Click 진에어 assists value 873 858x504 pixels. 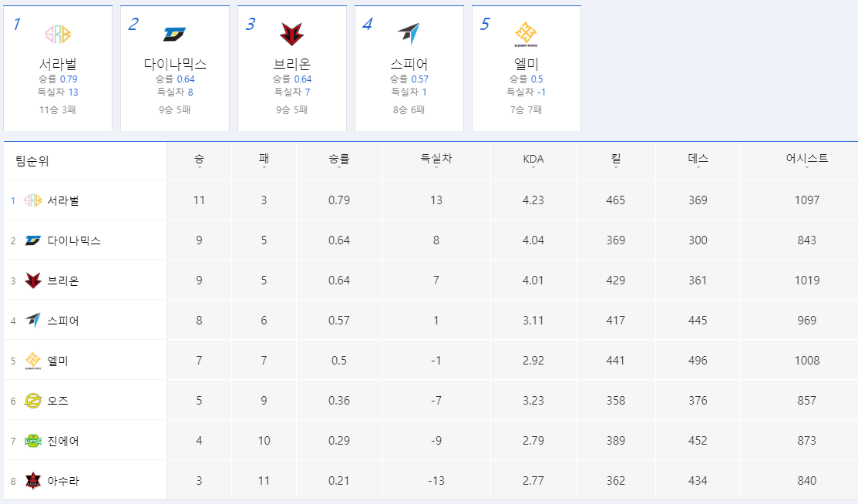point(807,441)
